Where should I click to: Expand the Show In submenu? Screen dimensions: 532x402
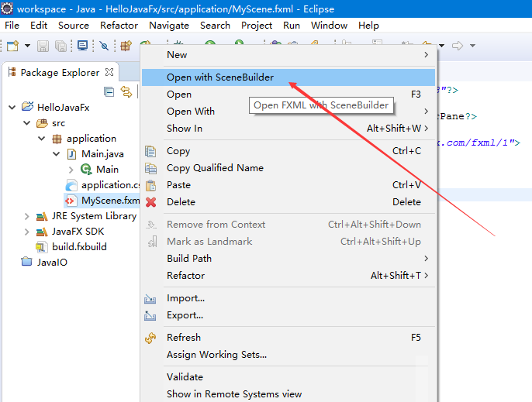tap(288, 128)
